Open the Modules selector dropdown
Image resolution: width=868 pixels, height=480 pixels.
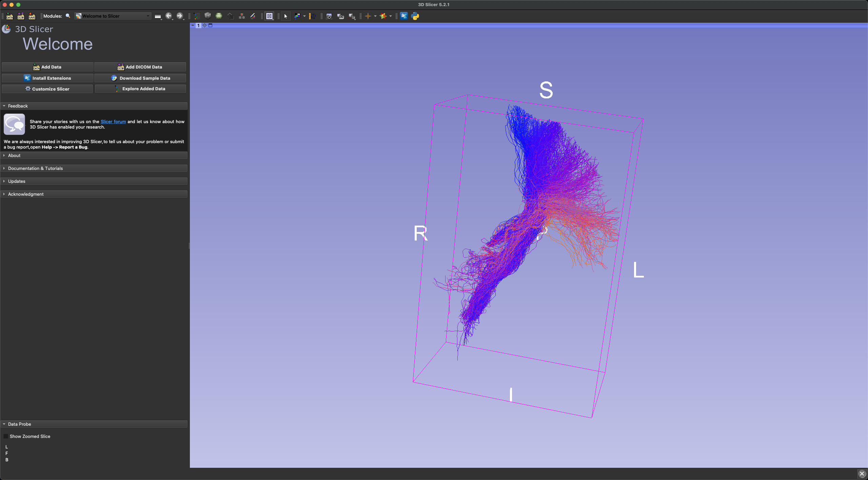tap(113, 16)
